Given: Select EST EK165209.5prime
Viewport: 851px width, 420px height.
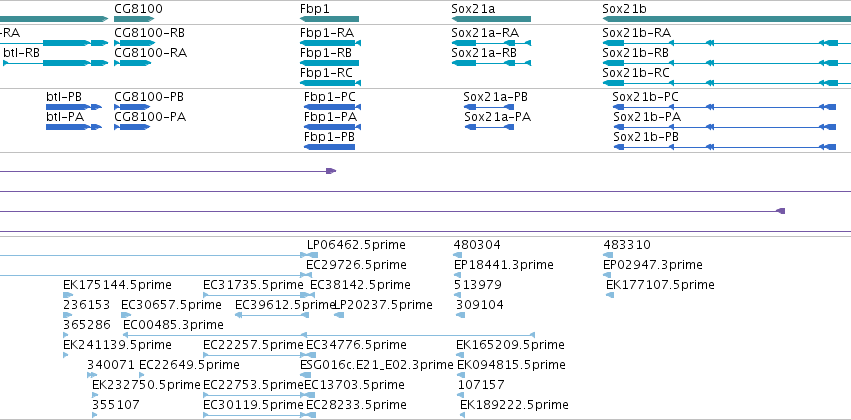Looking at the screenshot, I should pos(510,346).
